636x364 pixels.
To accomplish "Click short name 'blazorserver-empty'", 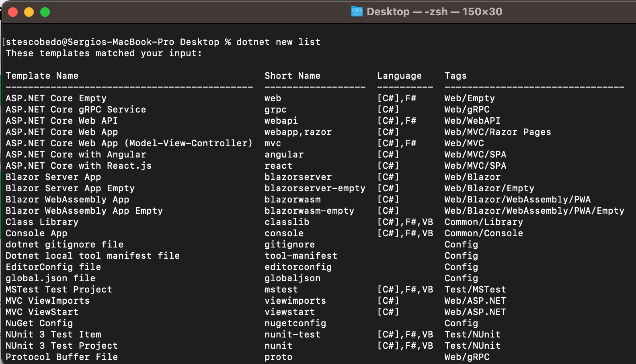I will [x=315, y=188].
